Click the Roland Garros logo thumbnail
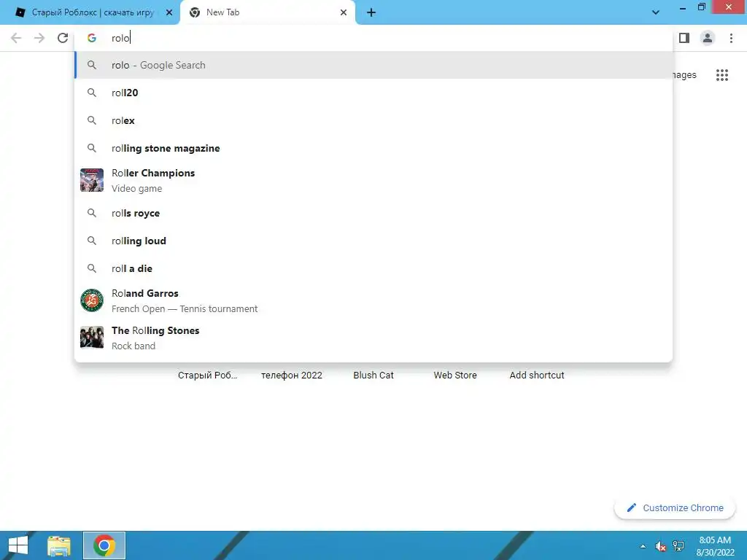Viewport: 747px width, 560px height. (92, 300)
